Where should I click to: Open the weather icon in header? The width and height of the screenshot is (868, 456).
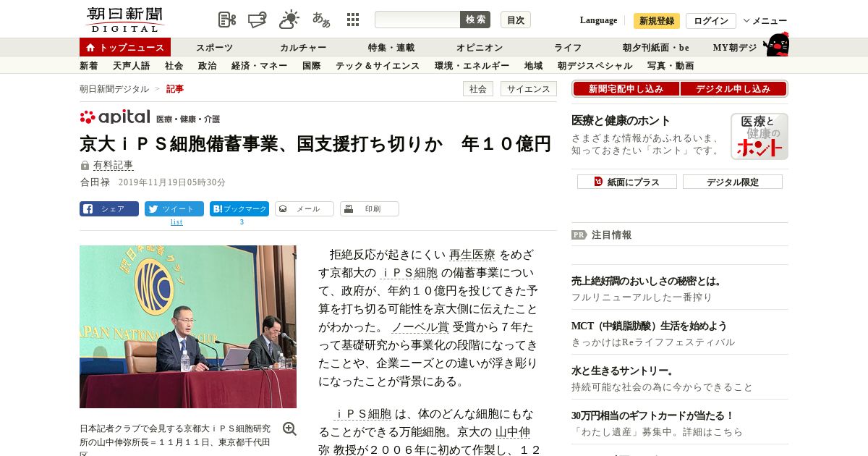[x=289, y=20]
